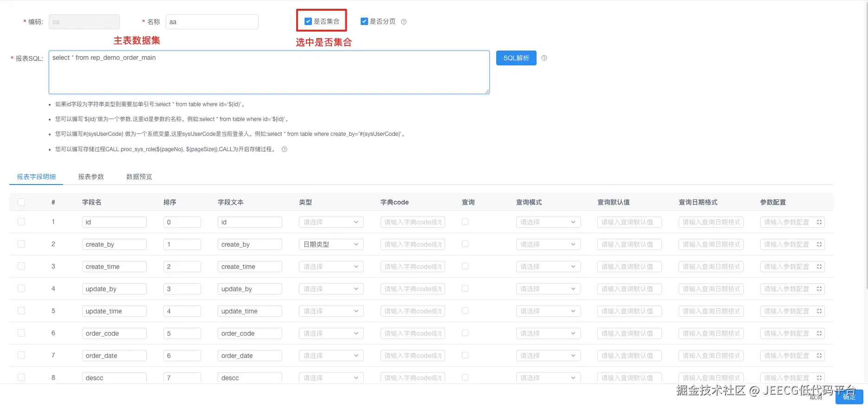The image size is (868, 408).
Task: Open 查询模式 dropdown for id row
Action: point(548,222)
